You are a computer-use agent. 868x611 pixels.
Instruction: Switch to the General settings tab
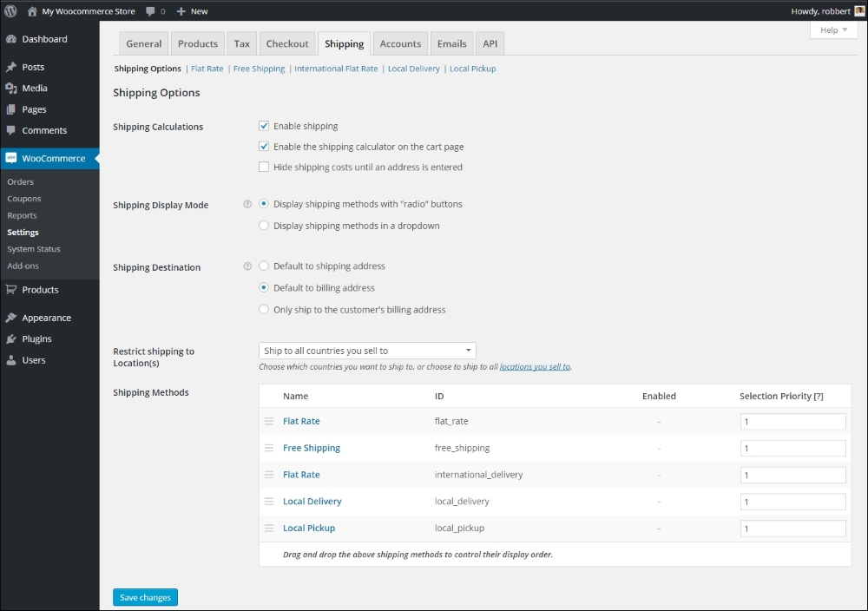click(x=144, y=43)
